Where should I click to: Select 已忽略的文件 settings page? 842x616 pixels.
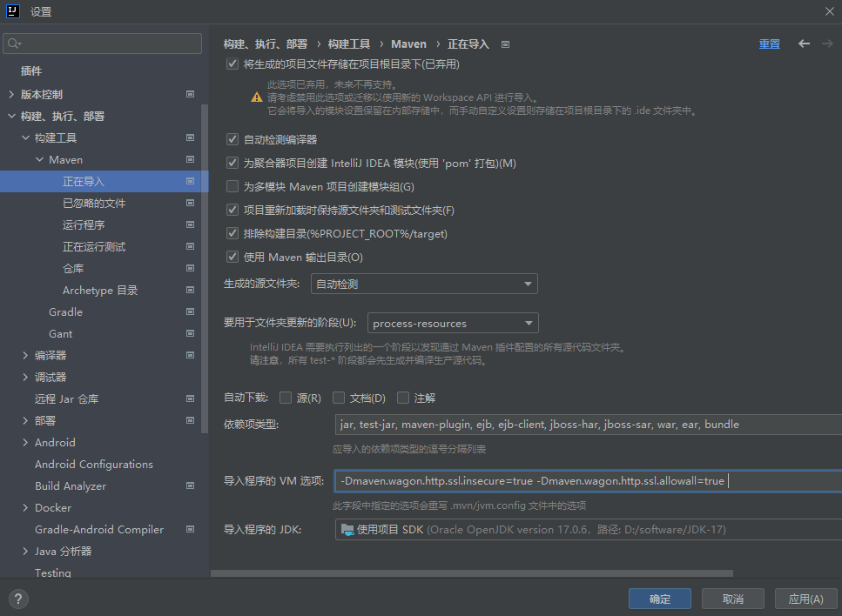coord(94,203)
